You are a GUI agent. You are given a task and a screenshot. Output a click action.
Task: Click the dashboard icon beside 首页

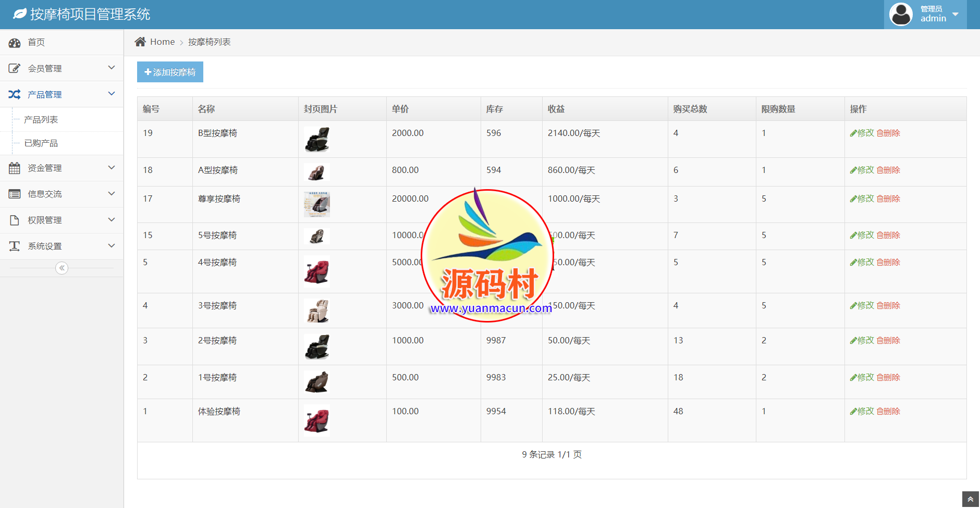click(x=15, y=43)
